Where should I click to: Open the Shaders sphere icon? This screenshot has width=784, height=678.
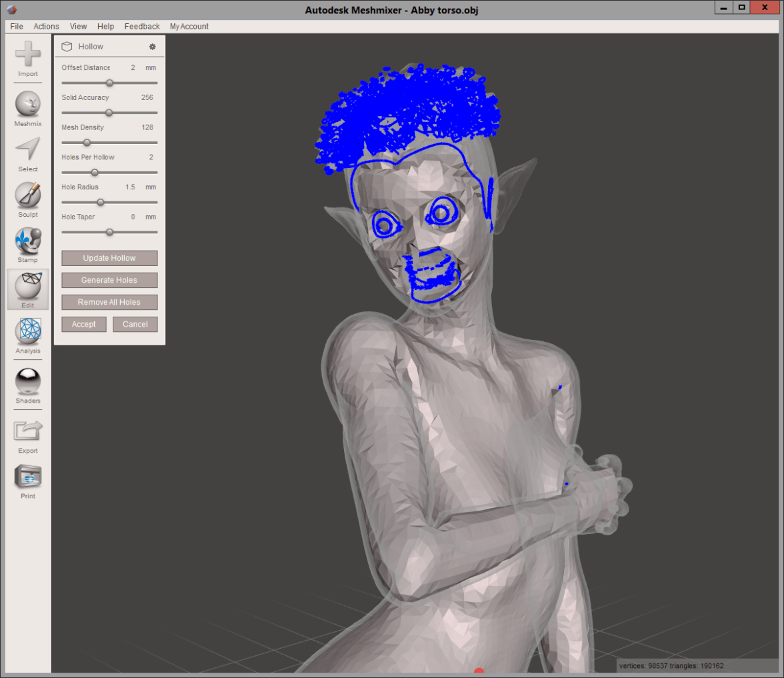point(27,381)
